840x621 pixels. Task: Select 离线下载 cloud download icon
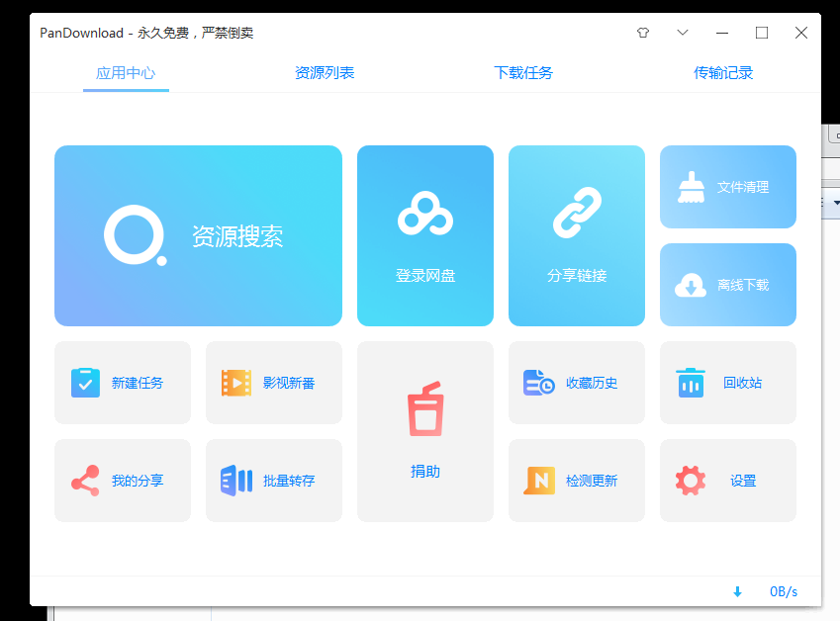pos(691,285)
